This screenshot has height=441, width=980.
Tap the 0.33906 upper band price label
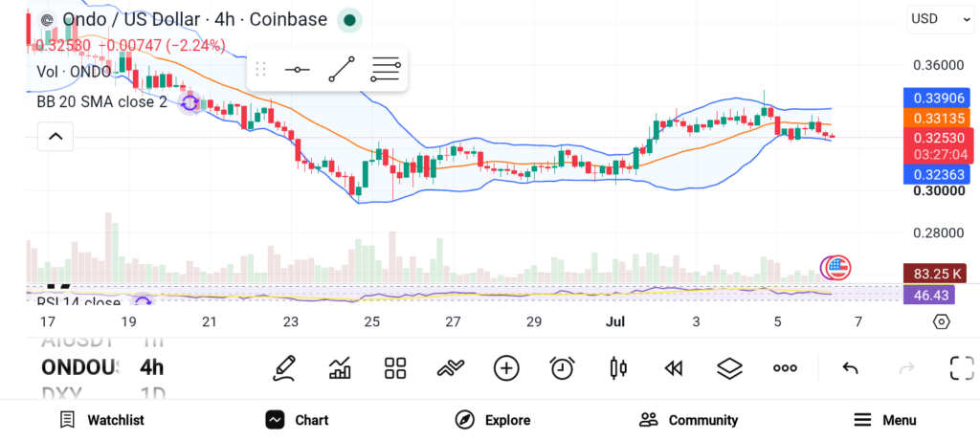tap(936, 99)
